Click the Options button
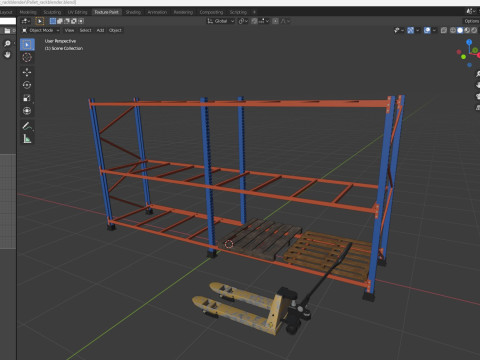 [x=471, y=21]
